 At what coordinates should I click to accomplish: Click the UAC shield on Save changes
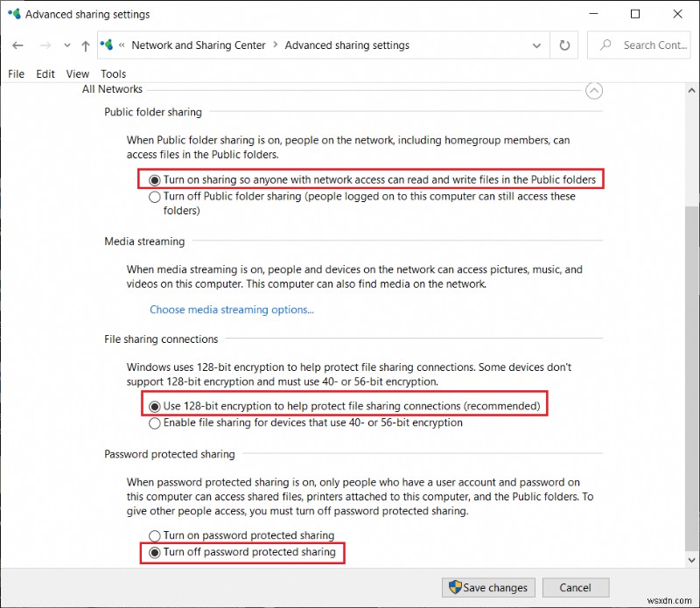tap(457, 587)
